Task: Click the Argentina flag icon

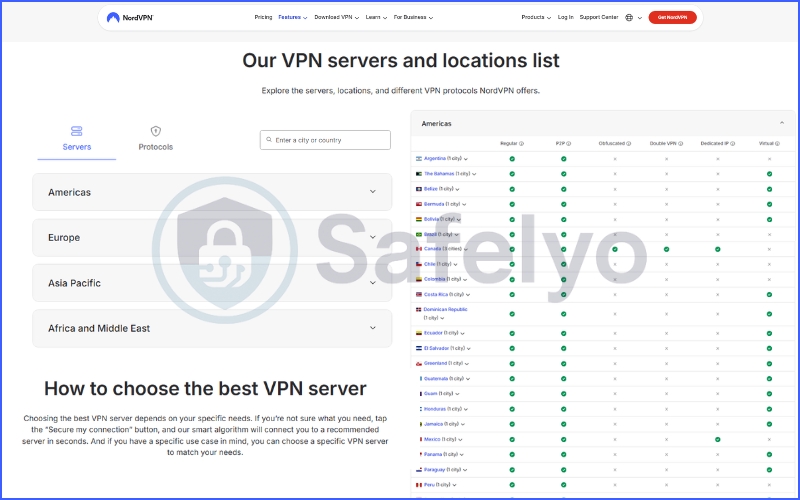Action: point(419,159)
